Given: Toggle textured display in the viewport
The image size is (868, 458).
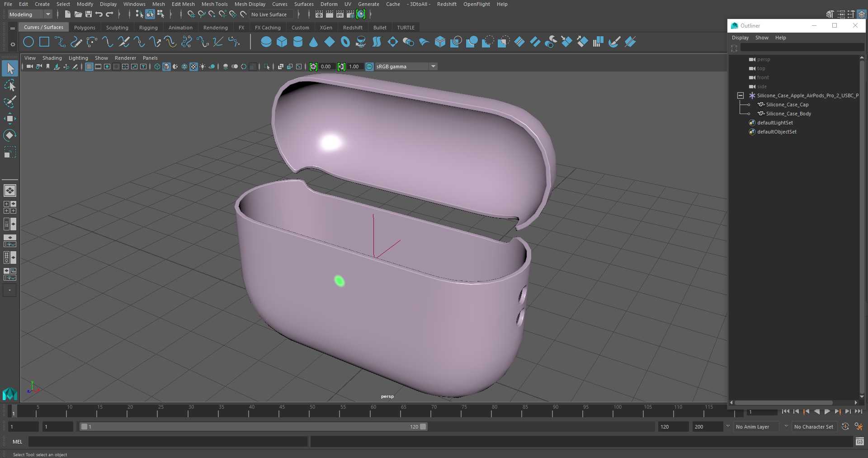Looking at the screenshot, I should [x=193, y=67].
